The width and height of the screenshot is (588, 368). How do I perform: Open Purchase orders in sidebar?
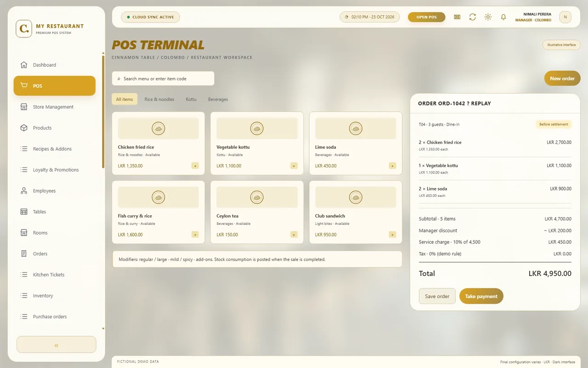[x=55, y=316]
